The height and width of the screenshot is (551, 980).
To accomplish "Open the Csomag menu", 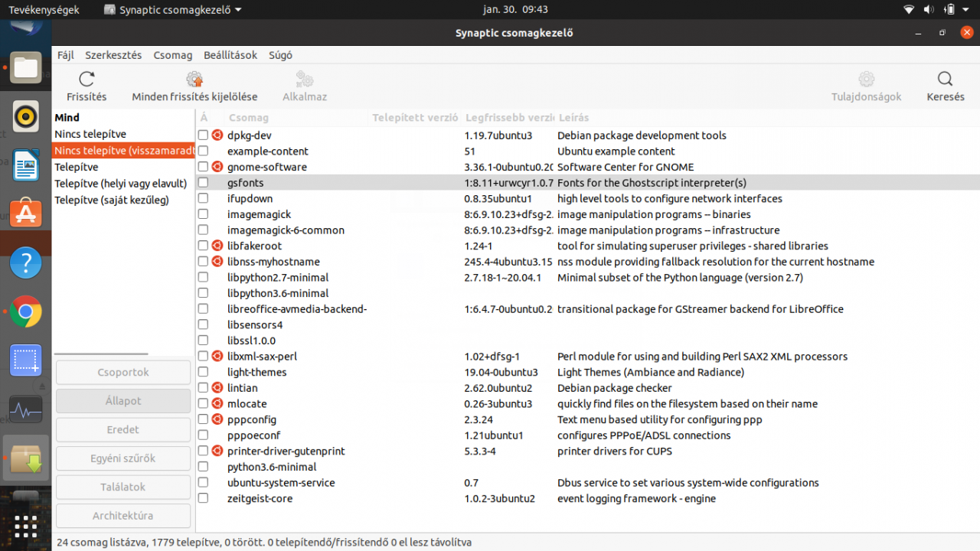I will pyautogui.click(x=173, y=55).
